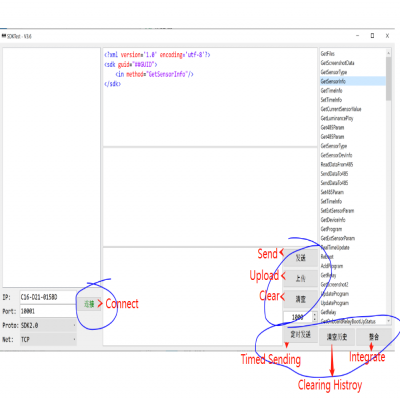The width and height of the screenshot is (400, 400).
Task: Start Timed Sending (定时发送)
Action: tap(300, 334)
